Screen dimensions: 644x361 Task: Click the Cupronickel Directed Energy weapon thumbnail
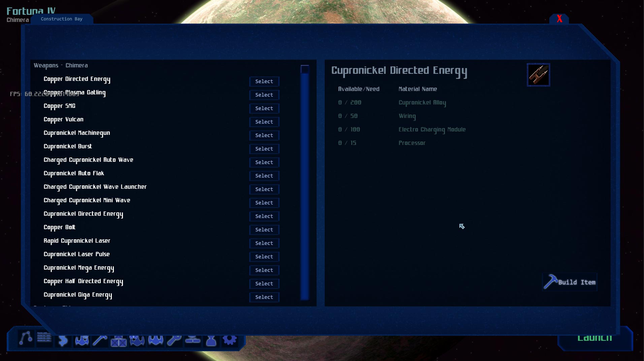coord(538,75)
